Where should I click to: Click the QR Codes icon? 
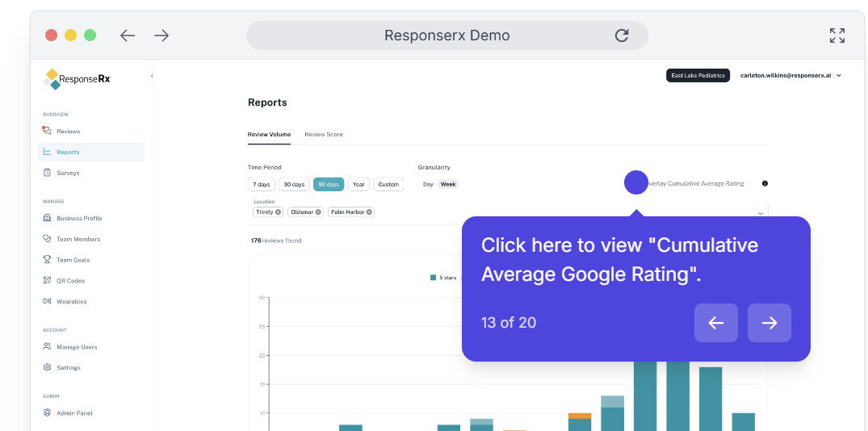[47, 281]
